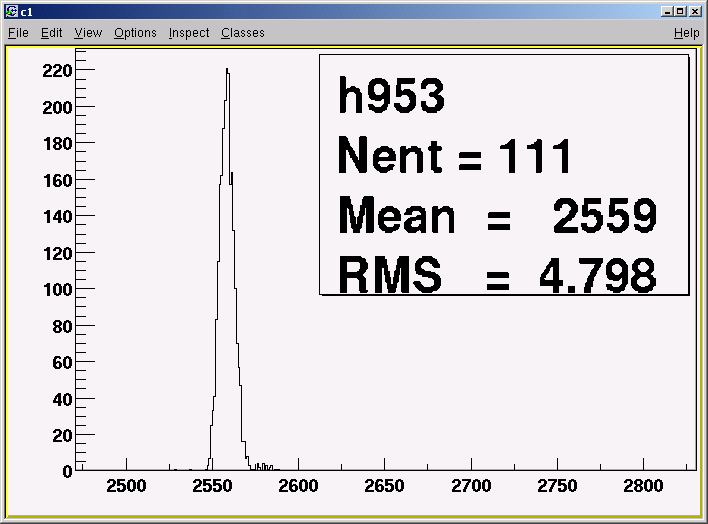Image resolution: width=708 pixels, height=524 pixels.
Task: Open the Edit menu
Action: point(51,33)
